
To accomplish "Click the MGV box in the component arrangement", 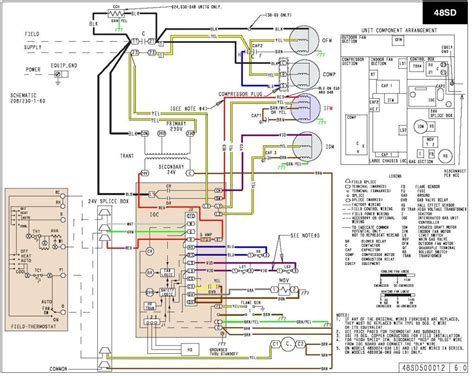I will (430, 141).
